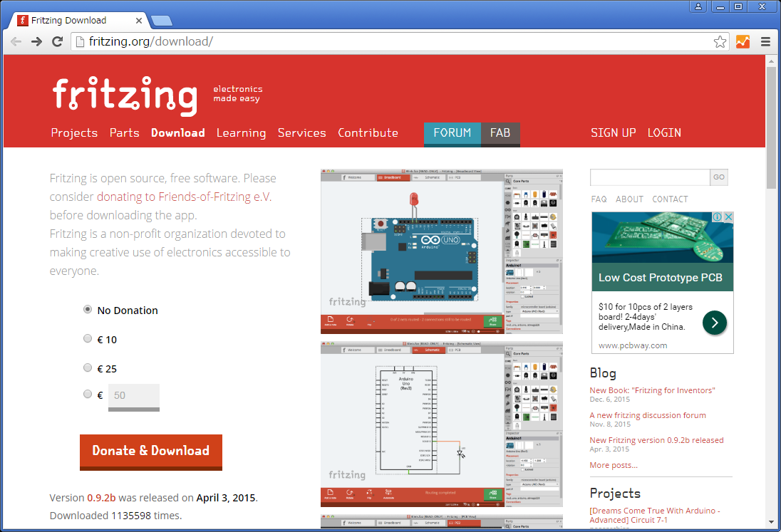
Task: Open the orange chart extension icon
Action: 743,42
